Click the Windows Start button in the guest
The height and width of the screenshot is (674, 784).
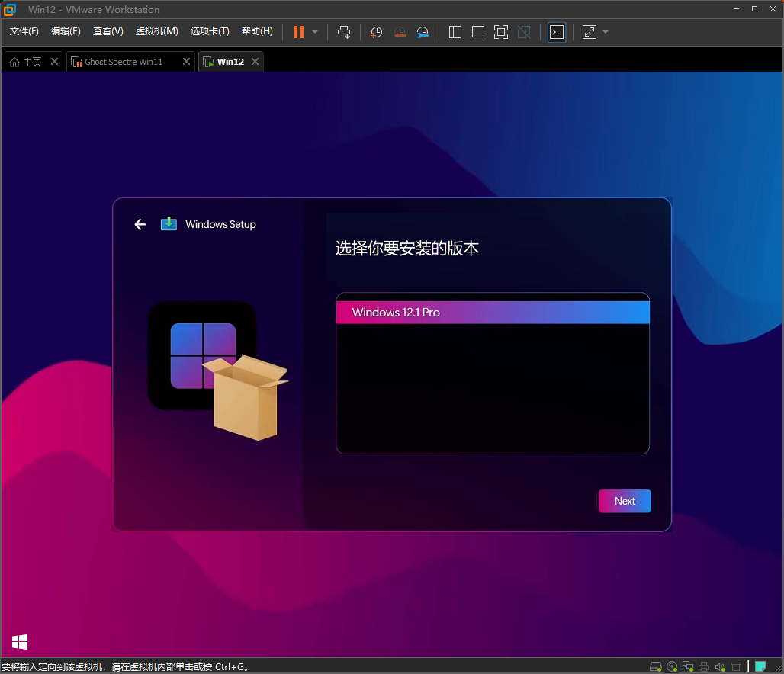20,643
